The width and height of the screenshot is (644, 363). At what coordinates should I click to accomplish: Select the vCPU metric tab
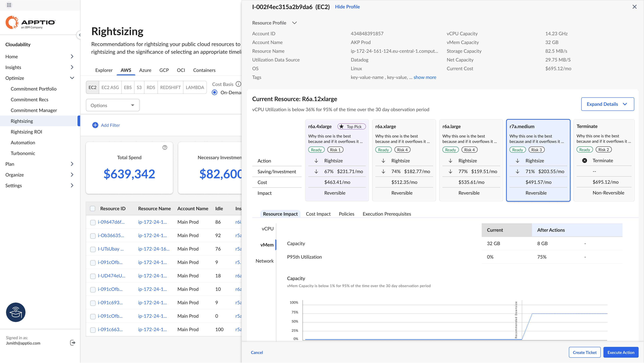(x=267, y=229)
